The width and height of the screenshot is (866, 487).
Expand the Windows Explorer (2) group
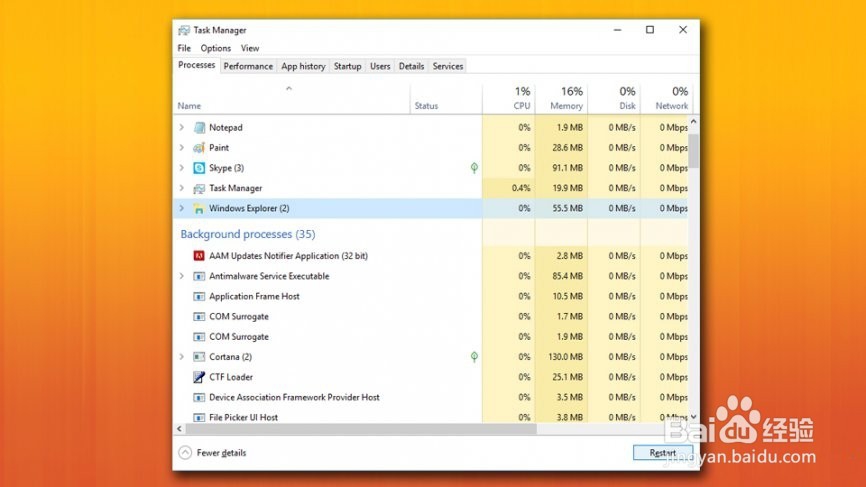182,209
